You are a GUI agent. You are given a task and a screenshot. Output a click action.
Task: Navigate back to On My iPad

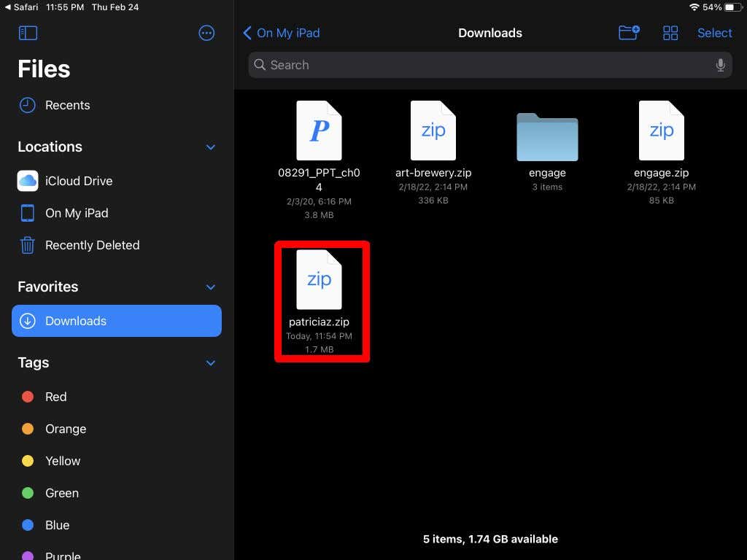click(281, 33)
